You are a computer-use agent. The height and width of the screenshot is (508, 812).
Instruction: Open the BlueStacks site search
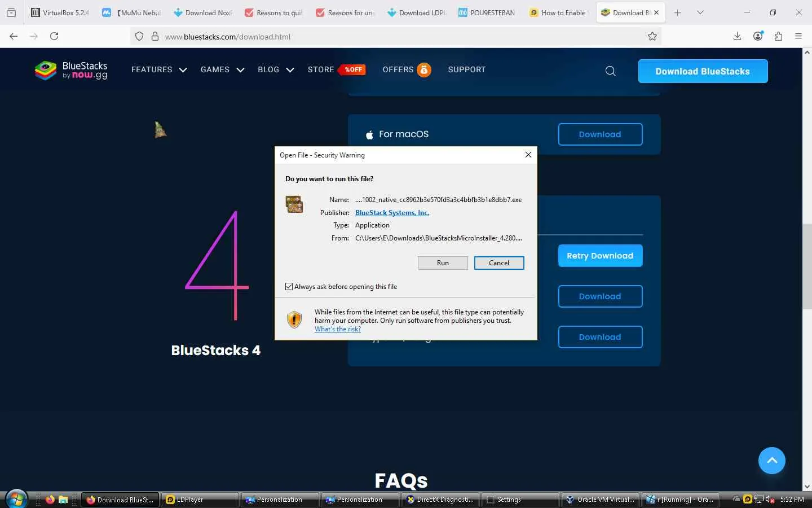(610, 71)
